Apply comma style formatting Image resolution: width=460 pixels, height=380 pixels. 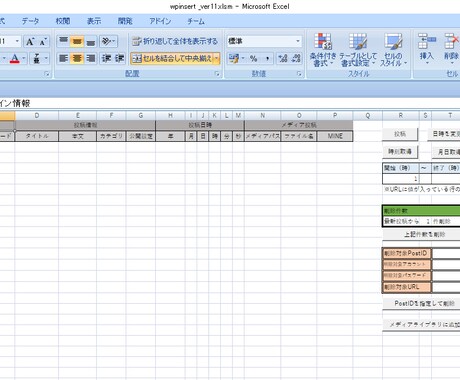point(267,59)
